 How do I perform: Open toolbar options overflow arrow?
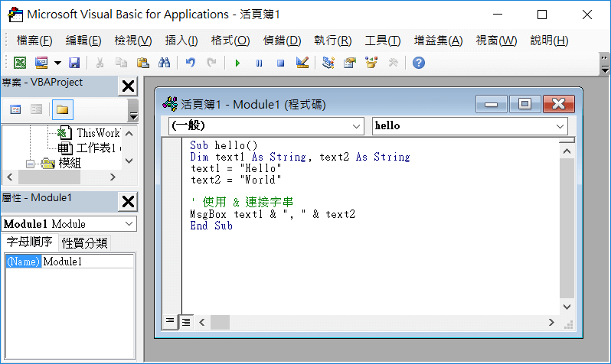(x=605, y=63)
